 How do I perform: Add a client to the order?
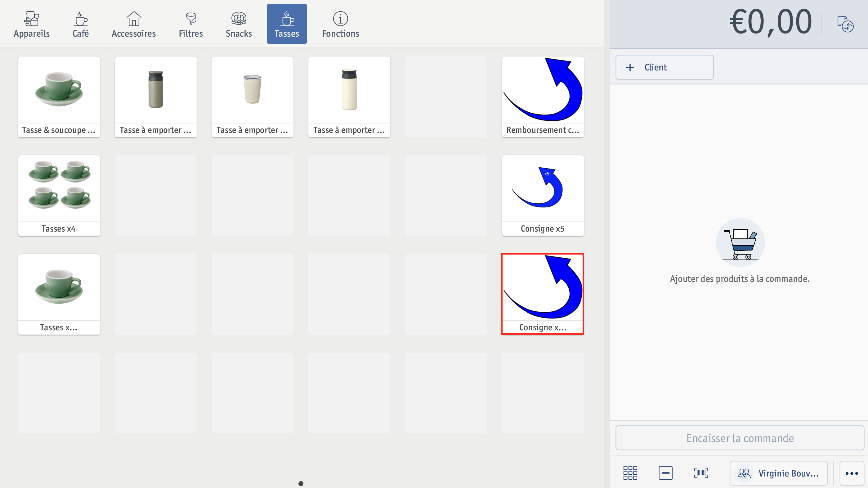coord(664,67)
